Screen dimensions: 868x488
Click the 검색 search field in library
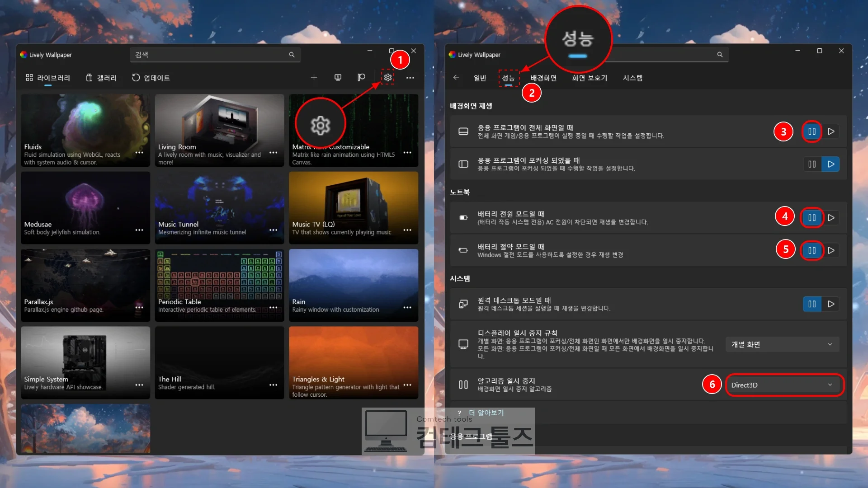(x=215, y=55)
